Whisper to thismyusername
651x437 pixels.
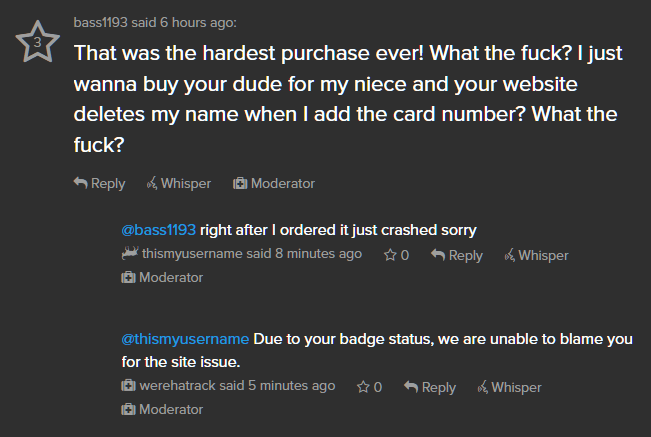(x=535, y=255)
